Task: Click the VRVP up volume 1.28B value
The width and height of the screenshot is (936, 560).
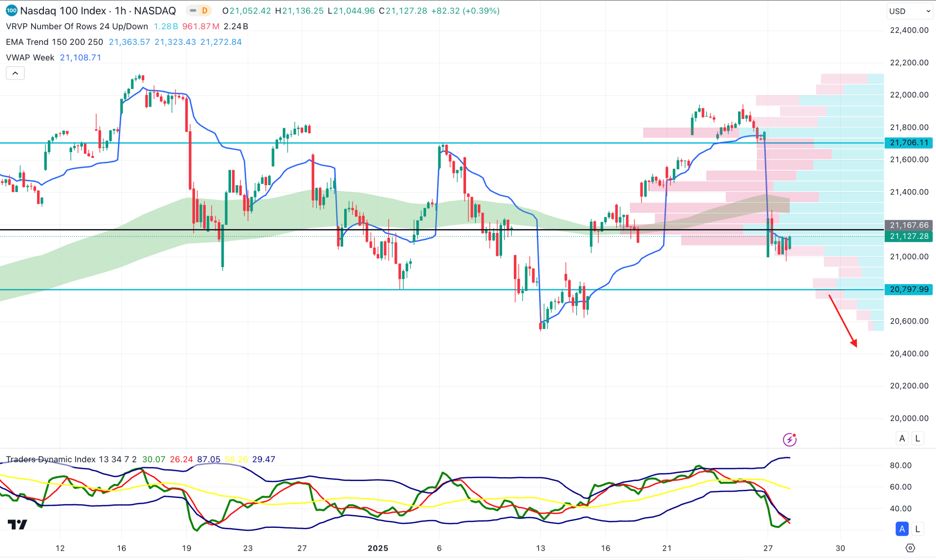Action: tap(166, 26)
